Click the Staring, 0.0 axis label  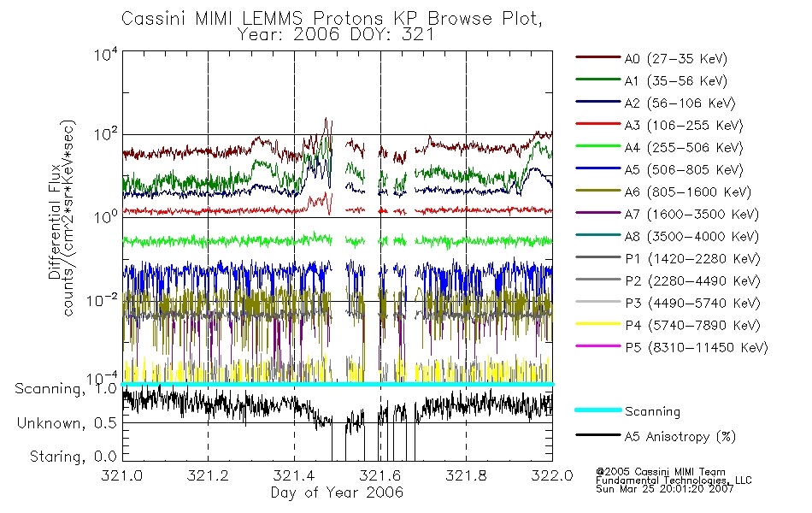pos(73,457)
